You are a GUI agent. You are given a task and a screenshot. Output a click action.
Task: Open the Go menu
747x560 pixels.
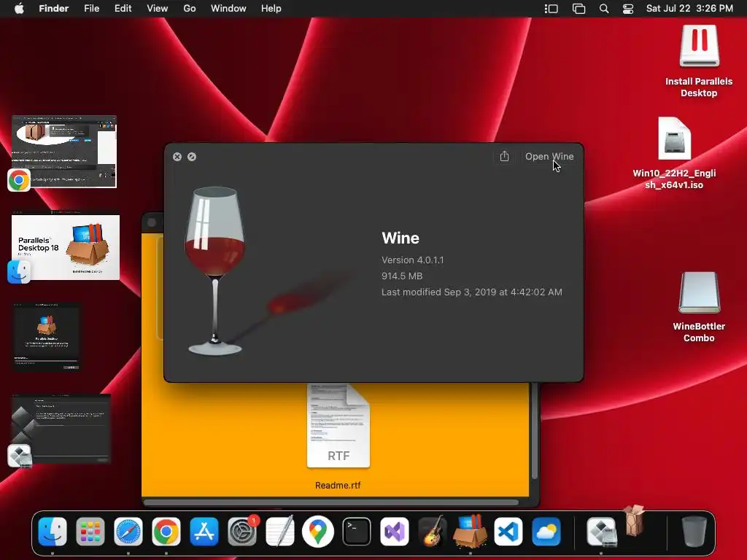point(189,9)
